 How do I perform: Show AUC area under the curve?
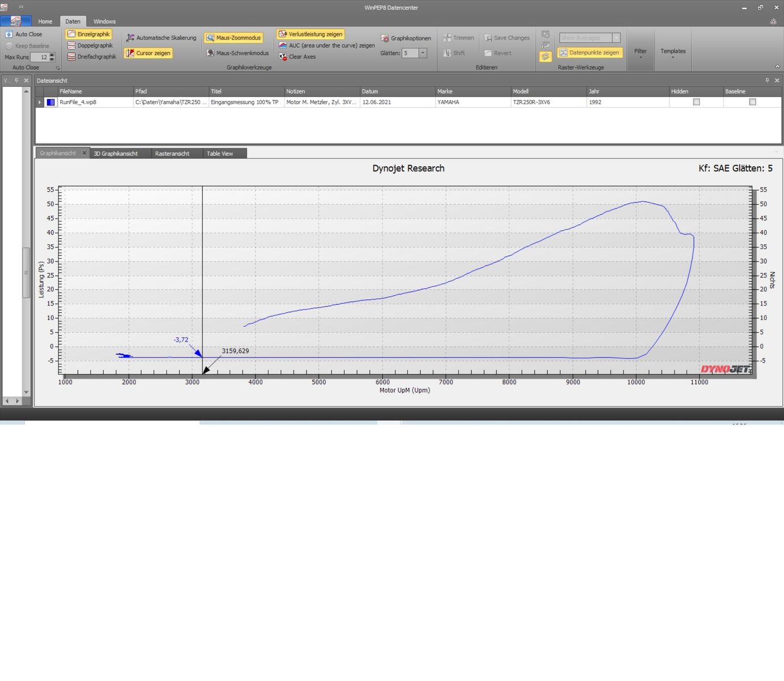point(326,45)
